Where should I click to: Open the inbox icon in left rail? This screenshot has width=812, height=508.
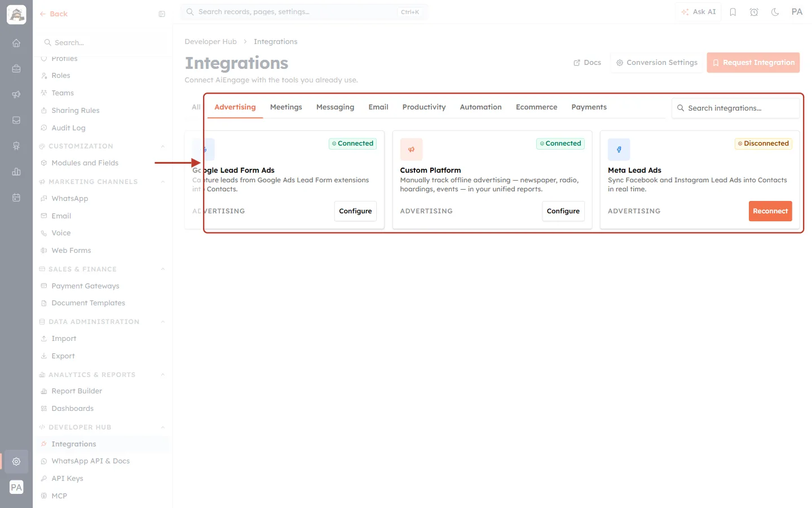pyautogui.click(x=16, y=120)
